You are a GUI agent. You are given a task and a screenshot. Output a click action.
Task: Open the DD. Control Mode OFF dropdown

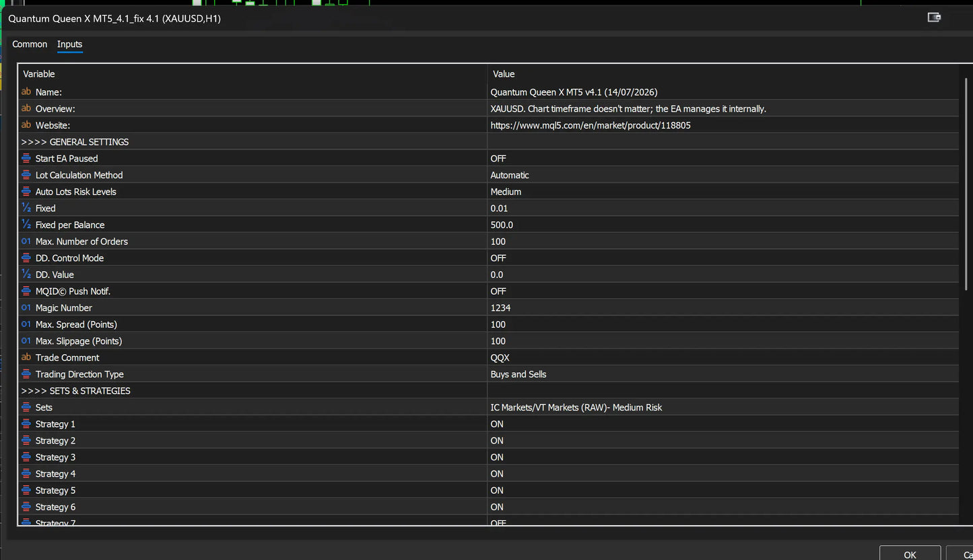tap(723, 258)
